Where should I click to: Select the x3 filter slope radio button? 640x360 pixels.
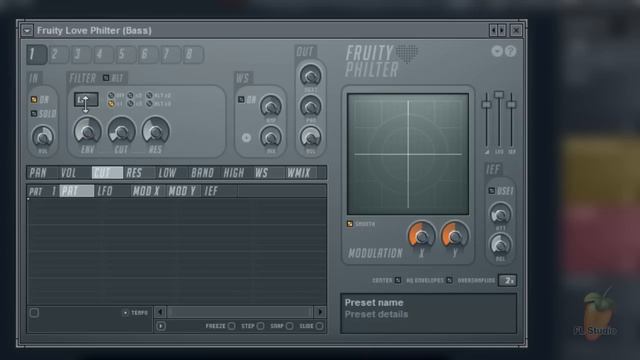coord(130,104)
